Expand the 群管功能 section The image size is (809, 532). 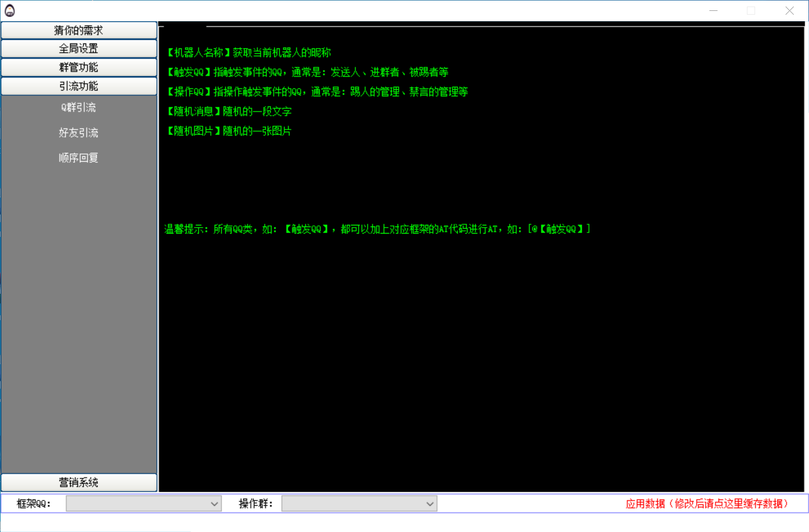(79, 68)
